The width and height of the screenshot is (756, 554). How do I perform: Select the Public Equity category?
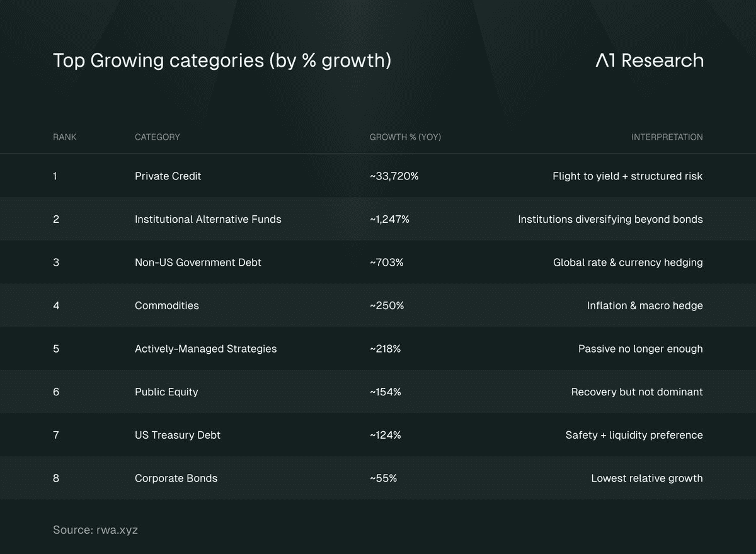coord(166,392)
